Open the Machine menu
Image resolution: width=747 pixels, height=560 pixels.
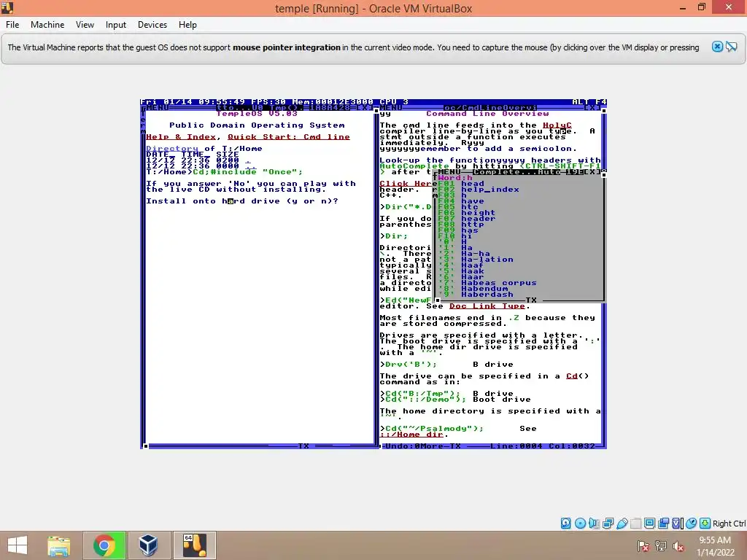pos(47,25)
